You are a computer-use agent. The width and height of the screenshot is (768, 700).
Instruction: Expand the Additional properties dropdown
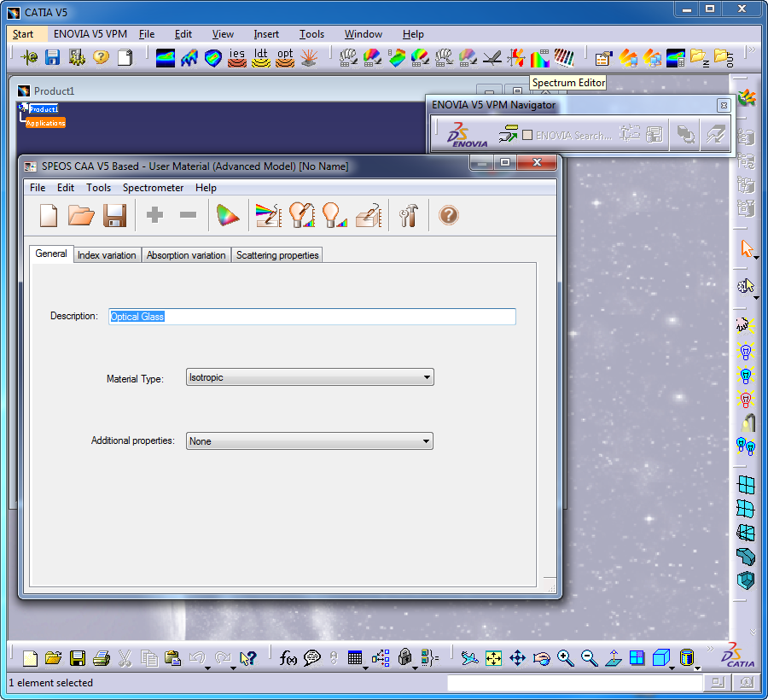tap(426, 440)
